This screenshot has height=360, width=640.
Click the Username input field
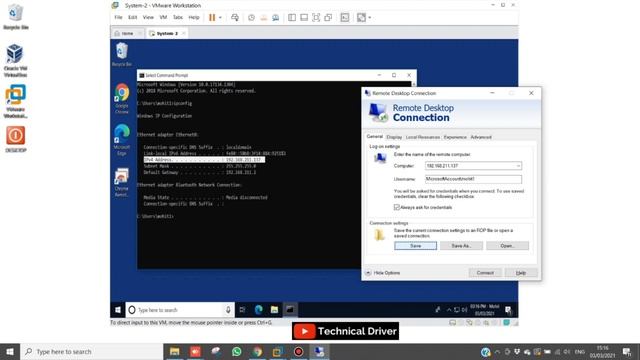473,179
